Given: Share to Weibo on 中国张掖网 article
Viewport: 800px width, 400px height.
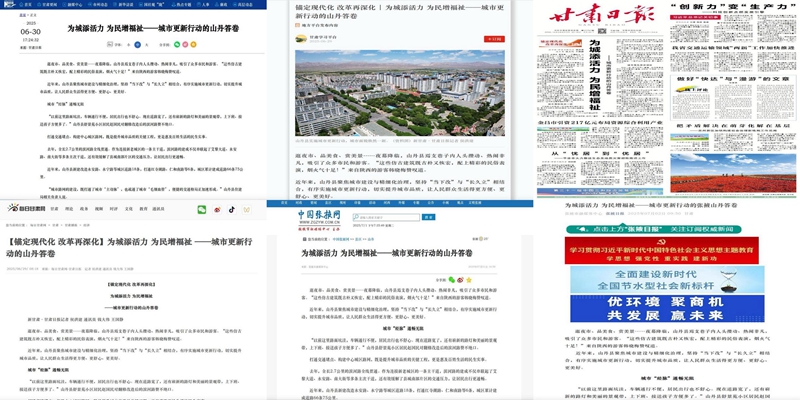Looking at the screenshot, I should point(460,280).
